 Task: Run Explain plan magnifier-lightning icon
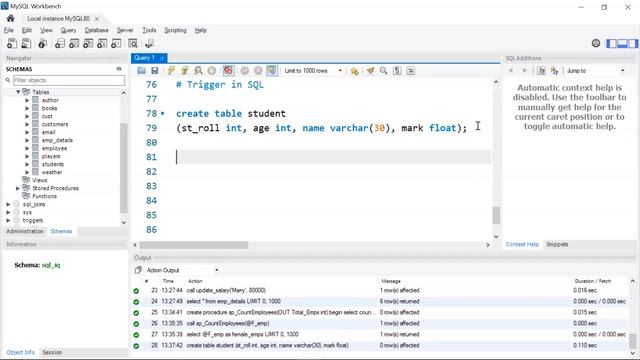pos(198,71)
